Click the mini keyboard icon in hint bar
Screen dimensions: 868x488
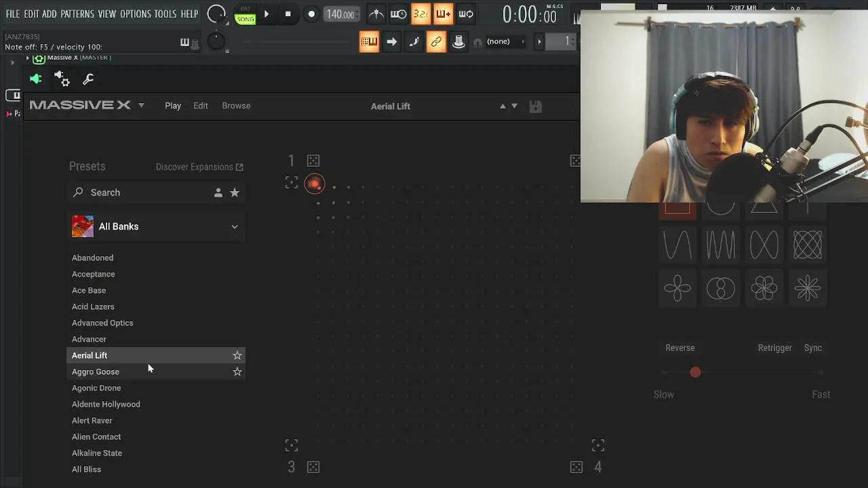(x=184, y=42)
